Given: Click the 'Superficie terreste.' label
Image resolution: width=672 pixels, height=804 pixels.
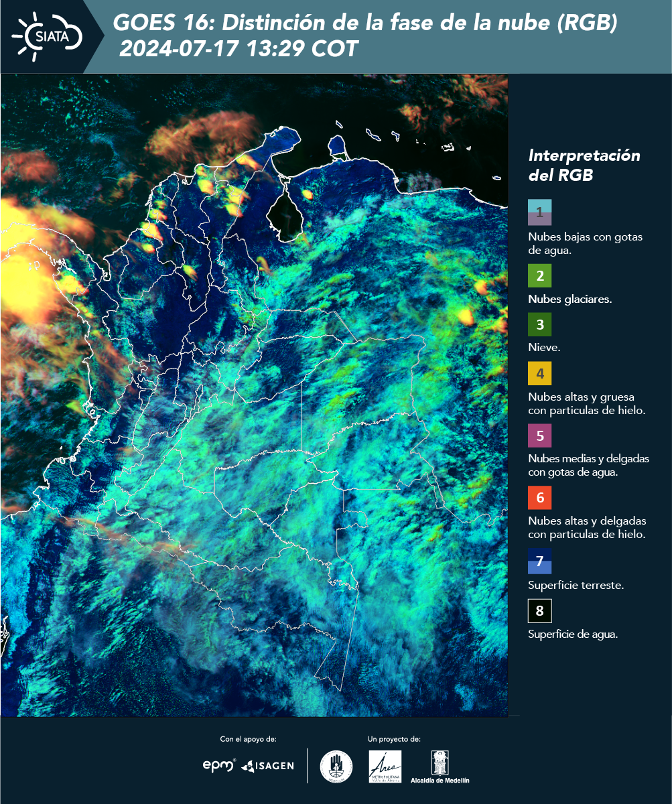Looking at the screenshot, I should pyautogui.click(x=576, y=586).
